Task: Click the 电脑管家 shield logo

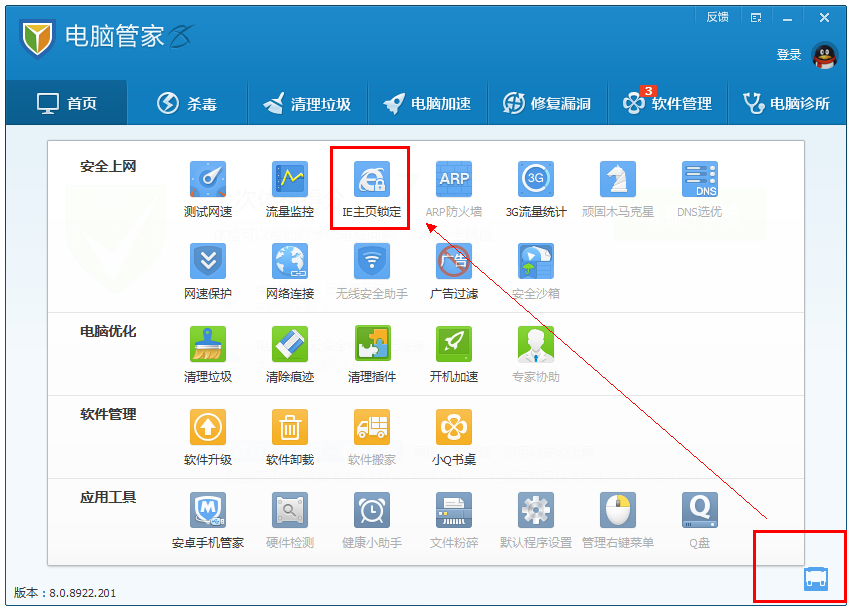Action: coord(37,38)
